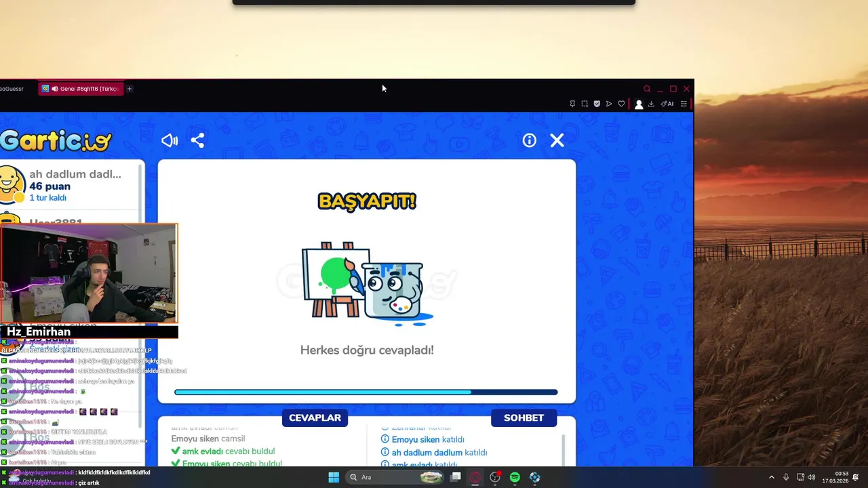Mute the Gartic.io game sound
Image resolution: width=868 pixels, height=488 pixels.
(170, 140)
